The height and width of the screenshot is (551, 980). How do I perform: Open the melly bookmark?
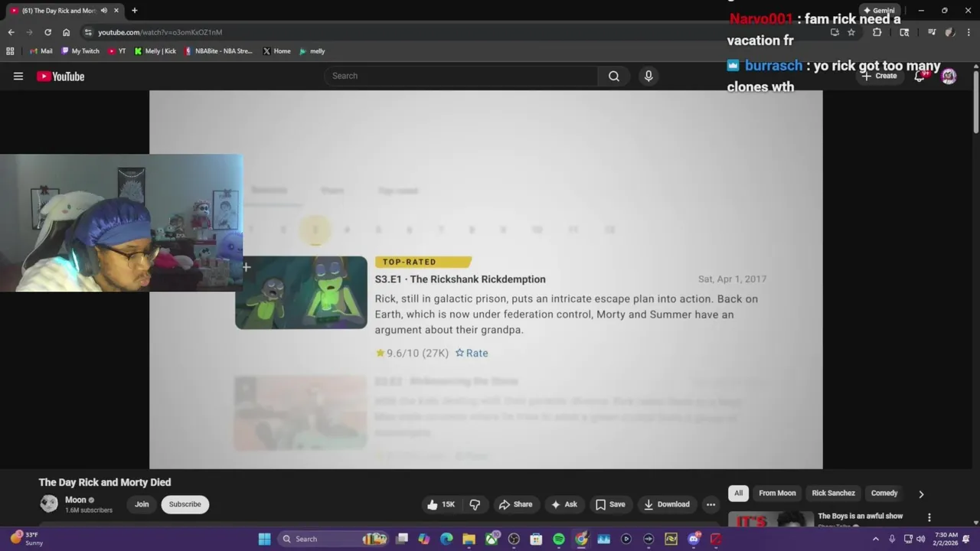(x=312, y=51)
